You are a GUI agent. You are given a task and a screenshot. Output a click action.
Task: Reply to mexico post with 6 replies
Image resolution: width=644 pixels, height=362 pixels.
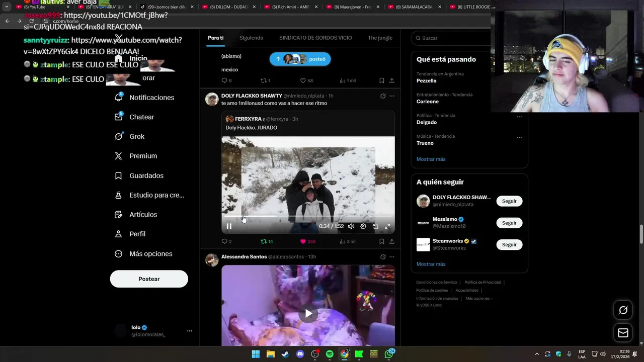tap(226, 80)
